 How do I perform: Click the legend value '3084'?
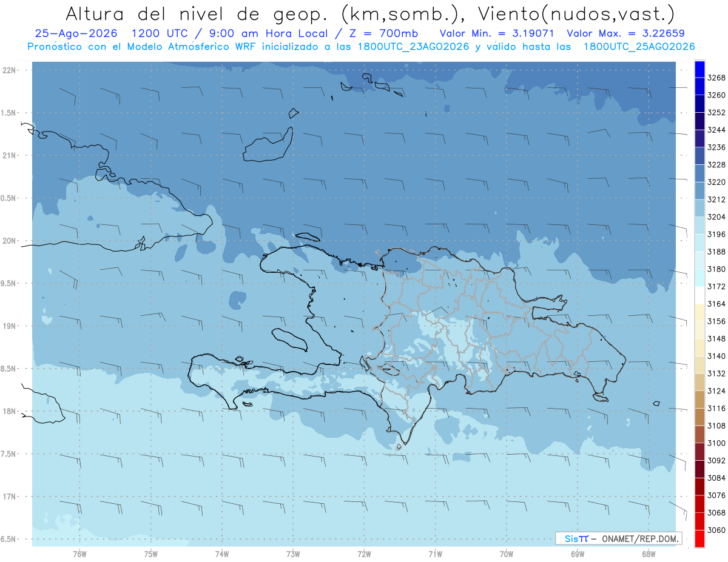point(716,478)
